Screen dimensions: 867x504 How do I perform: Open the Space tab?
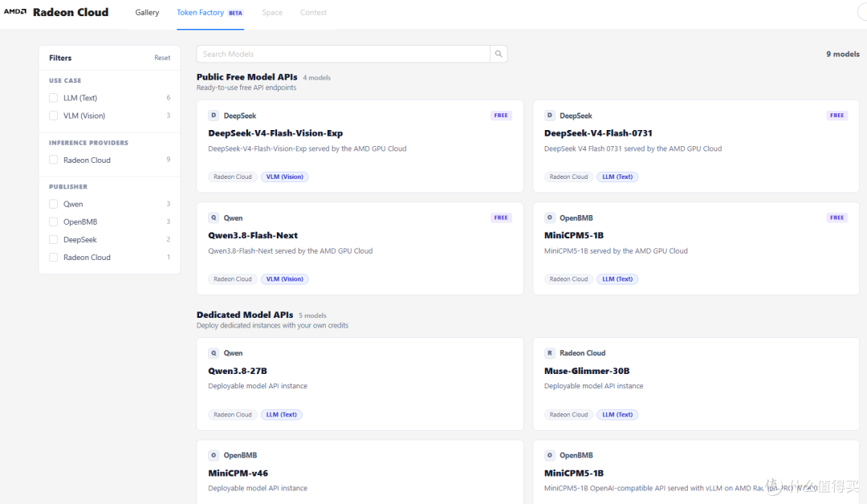(x=272, y=12)
